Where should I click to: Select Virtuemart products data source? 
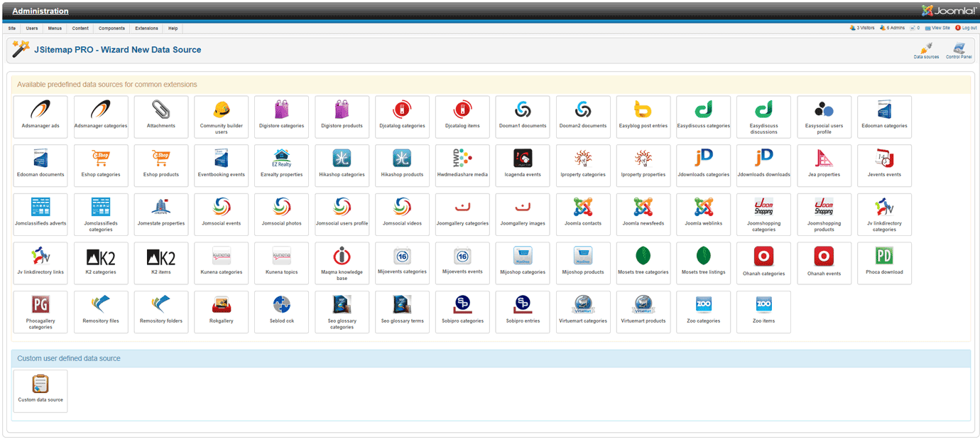coord(643,311)
